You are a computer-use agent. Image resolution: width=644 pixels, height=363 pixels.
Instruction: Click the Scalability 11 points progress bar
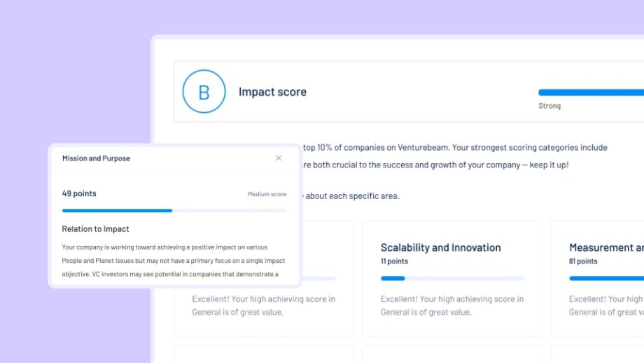(x=451, y=278)
